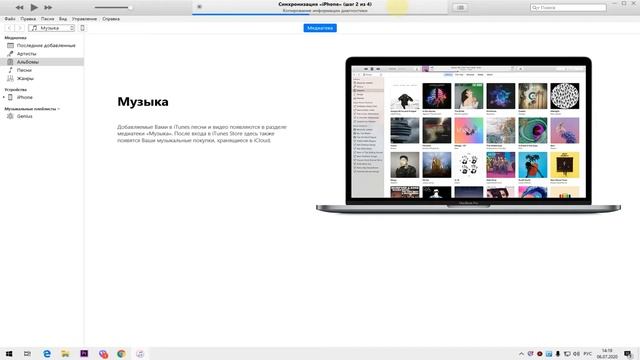Click the MacBook promotional image
Image resolution: width=640 pixels, height=360 pixels.
(x=468, y=135)
